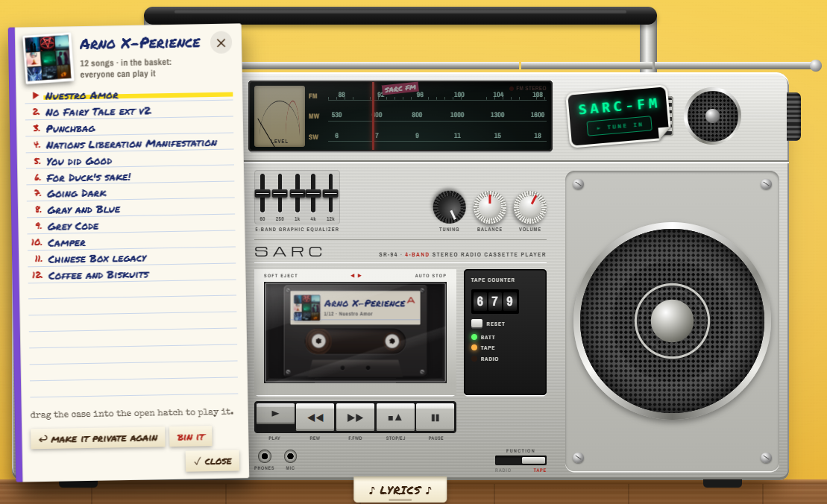Image resolution: width=827 pixels, height=504 pixels.
Task: Click the 1k equalizer slider
Action: [297, 193]
